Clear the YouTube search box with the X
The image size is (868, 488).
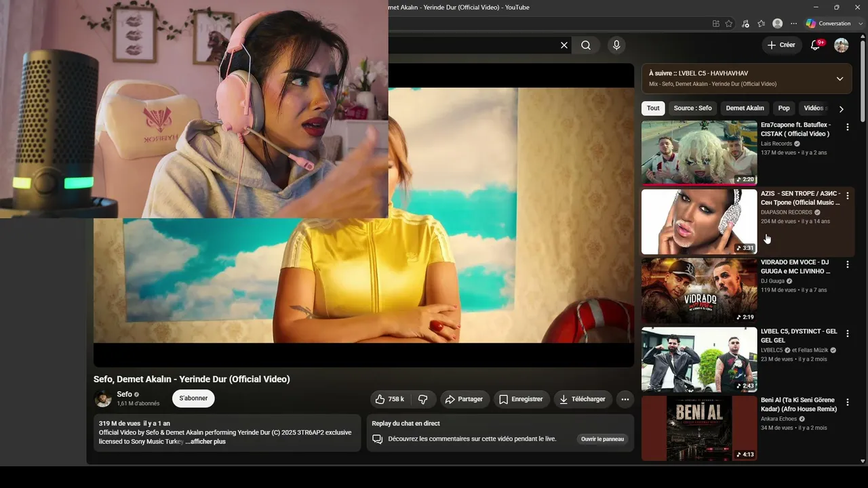pos(564,45)
